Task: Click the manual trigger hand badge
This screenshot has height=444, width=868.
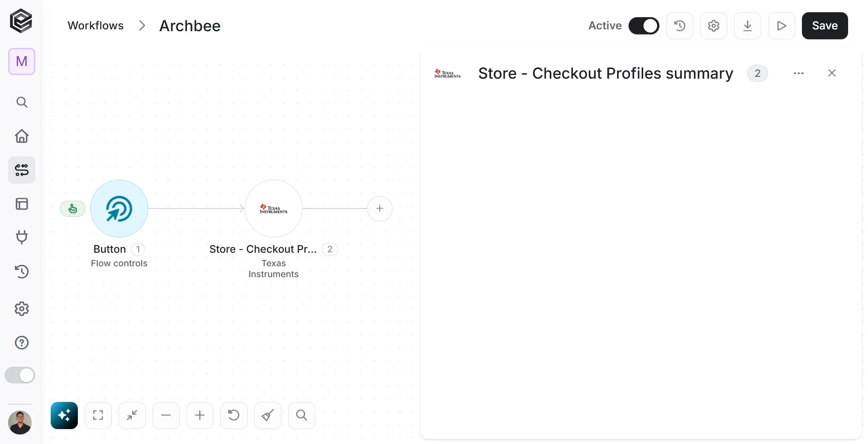Action: click(72, 208)
